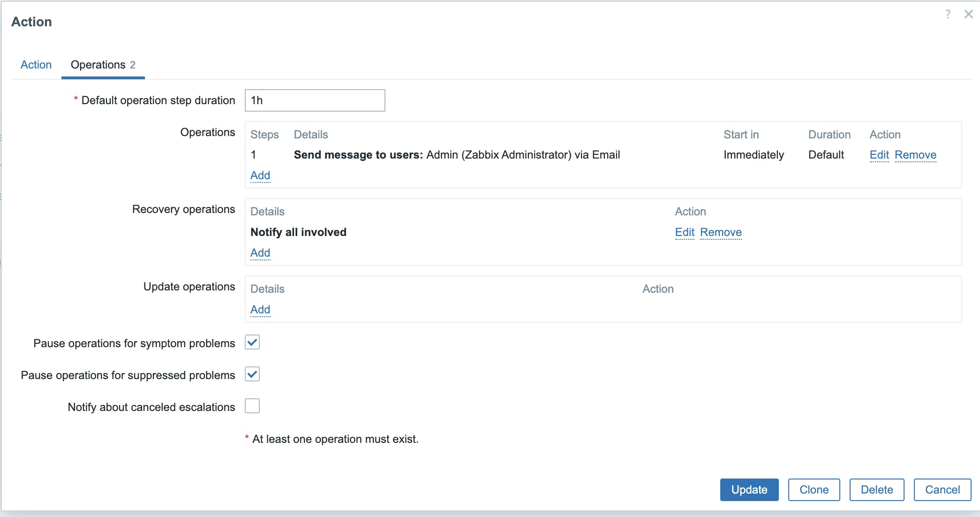Add a new update operation
This screenshot has width=980, height=517.
(260, 310)
